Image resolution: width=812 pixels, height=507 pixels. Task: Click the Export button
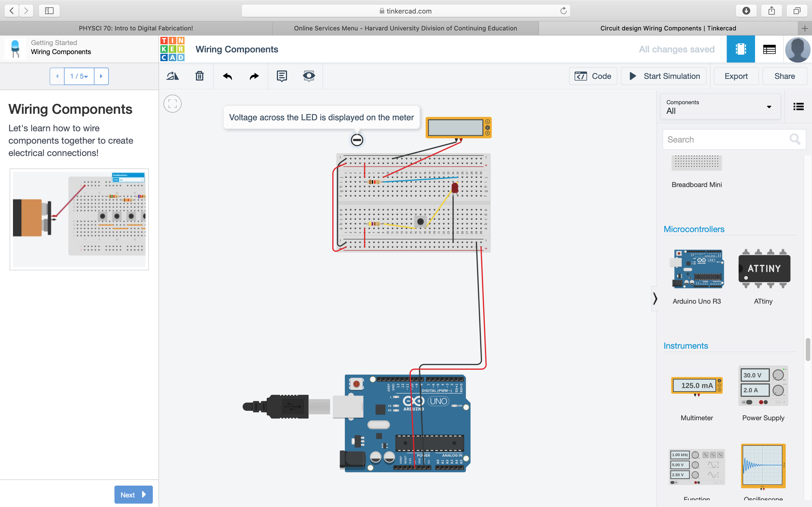(x=736, y=75)
